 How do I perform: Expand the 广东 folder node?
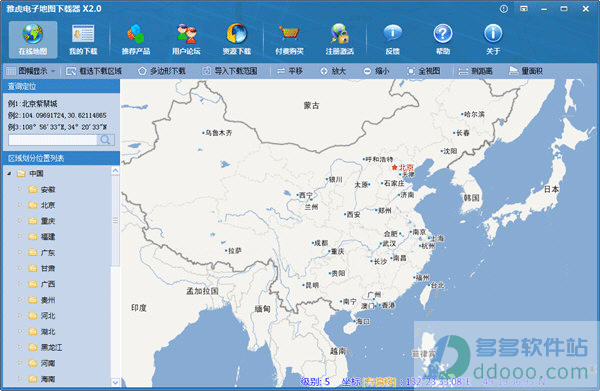click(x=20, y=253)
